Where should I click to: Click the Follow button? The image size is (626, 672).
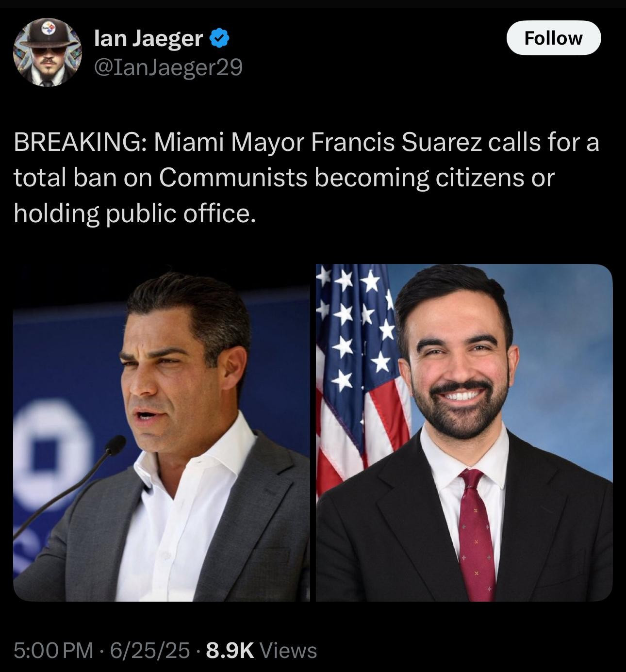click(x=553, y=38)
